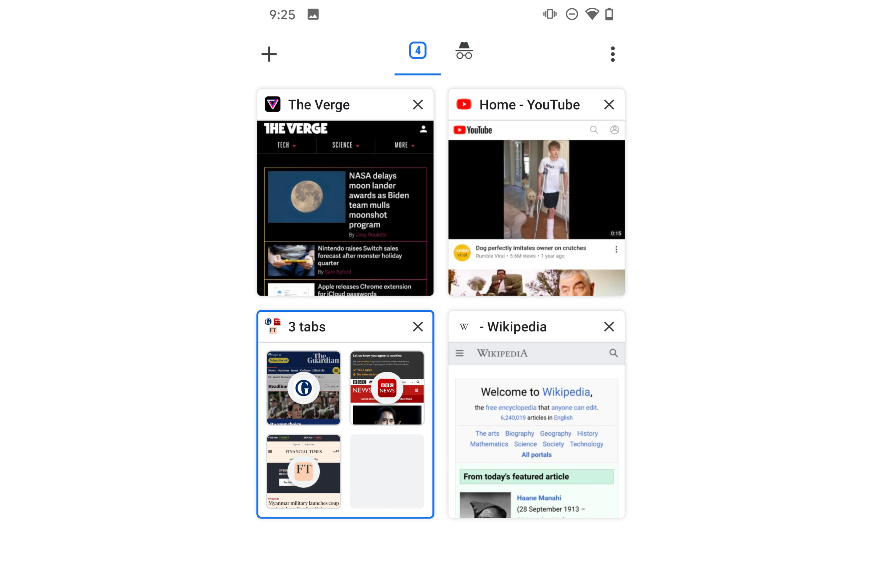Select Financial Times tab in group

(303, 472)
